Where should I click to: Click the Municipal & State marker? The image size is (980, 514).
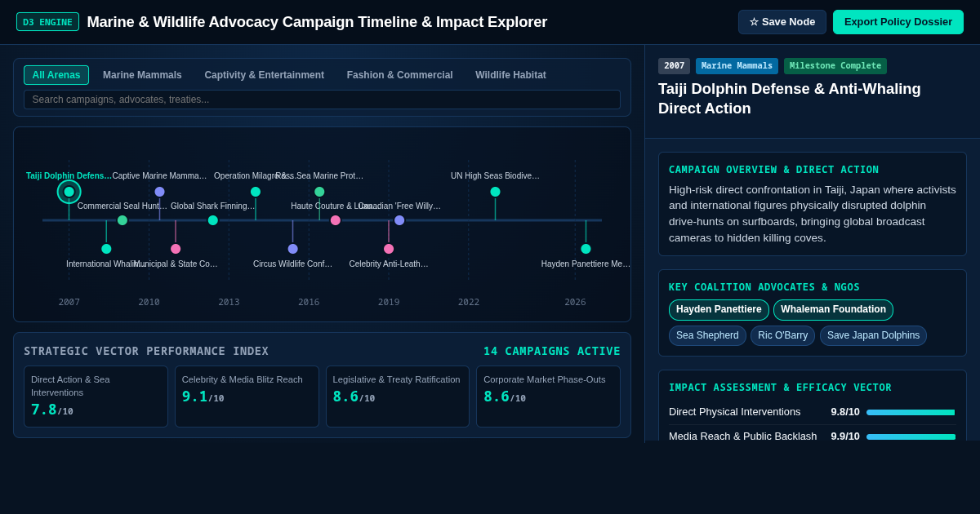(x=176, y=249)
